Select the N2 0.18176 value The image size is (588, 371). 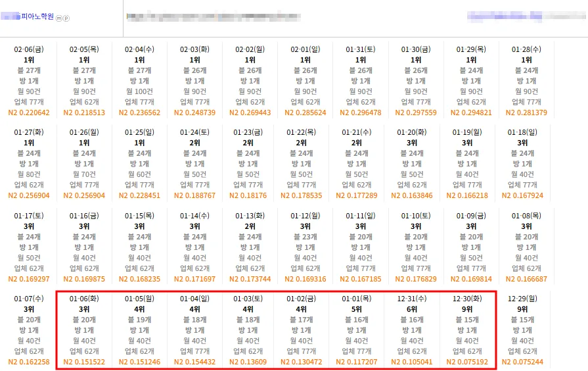tap(248, 195)
